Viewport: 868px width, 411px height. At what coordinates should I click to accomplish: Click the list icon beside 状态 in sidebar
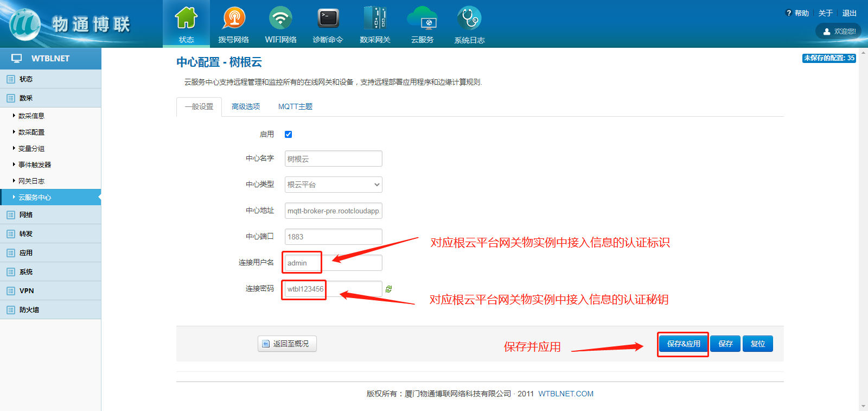tap(11, 79)
